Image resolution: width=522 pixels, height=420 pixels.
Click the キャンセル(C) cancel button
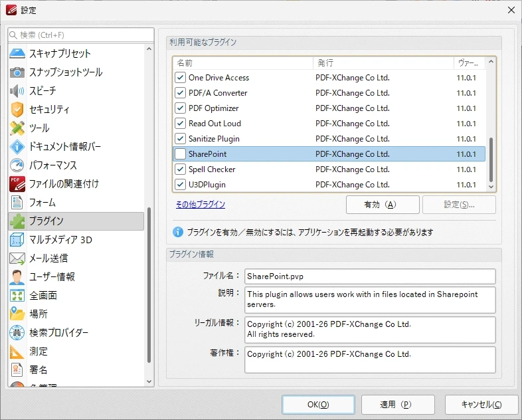point(481,404)
